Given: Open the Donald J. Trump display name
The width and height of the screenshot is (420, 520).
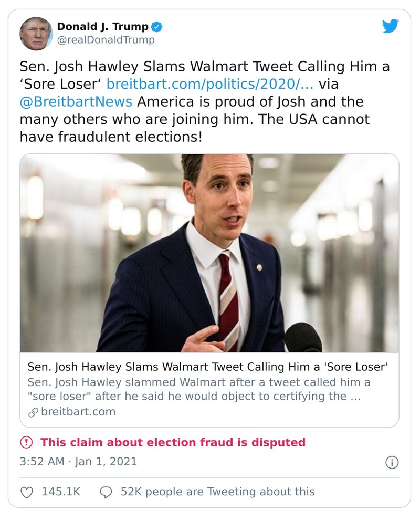Looking at the screenshot, I should point(102,26).
